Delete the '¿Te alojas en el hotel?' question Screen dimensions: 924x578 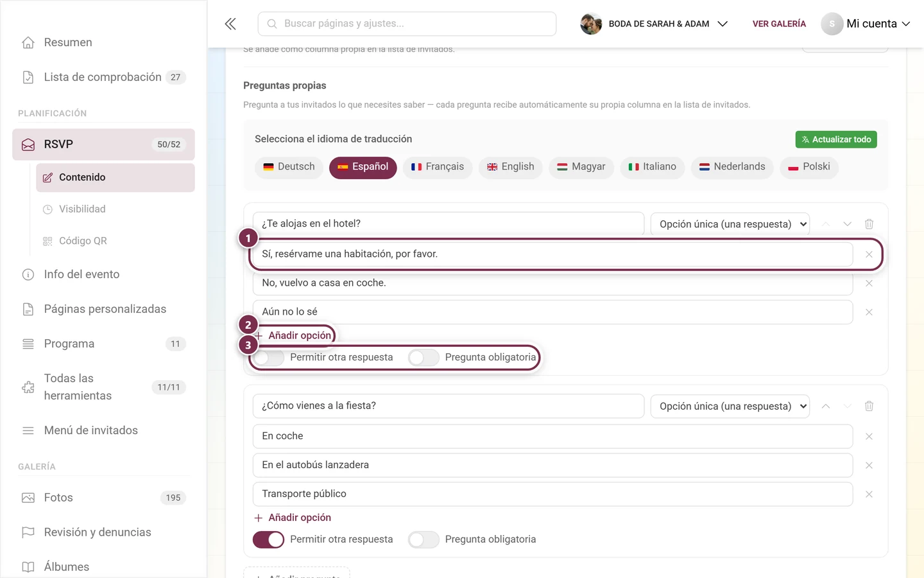pos(869,224)
